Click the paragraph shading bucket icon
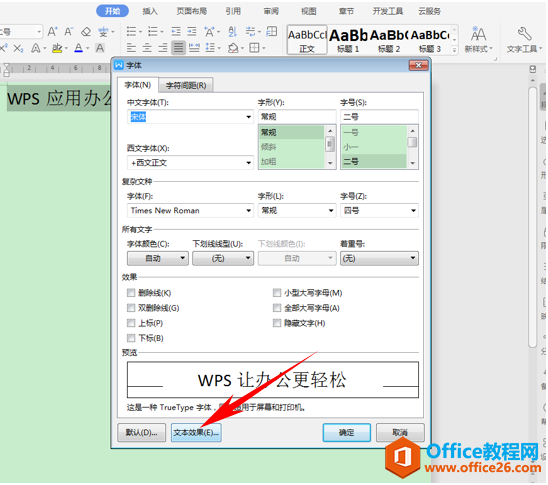Screen dimensions: 548x485 (233, 48)
